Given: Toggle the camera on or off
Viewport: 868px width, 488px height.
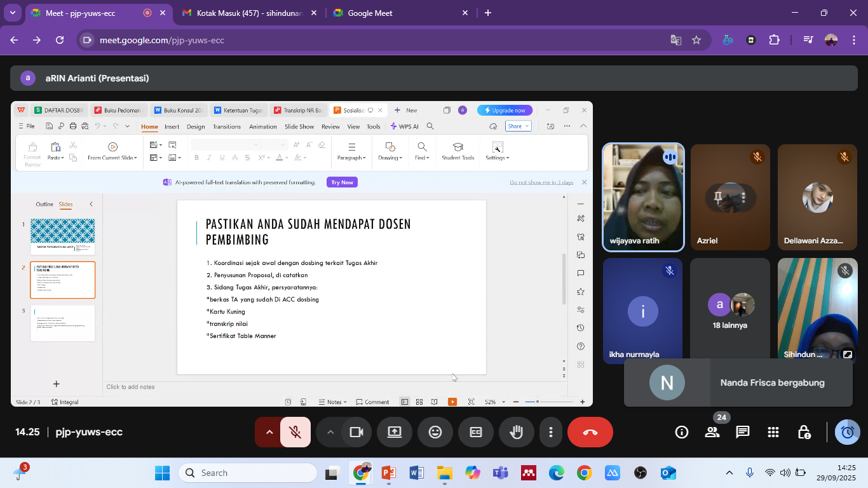Looking at the screenshot, I should [356, 432].
